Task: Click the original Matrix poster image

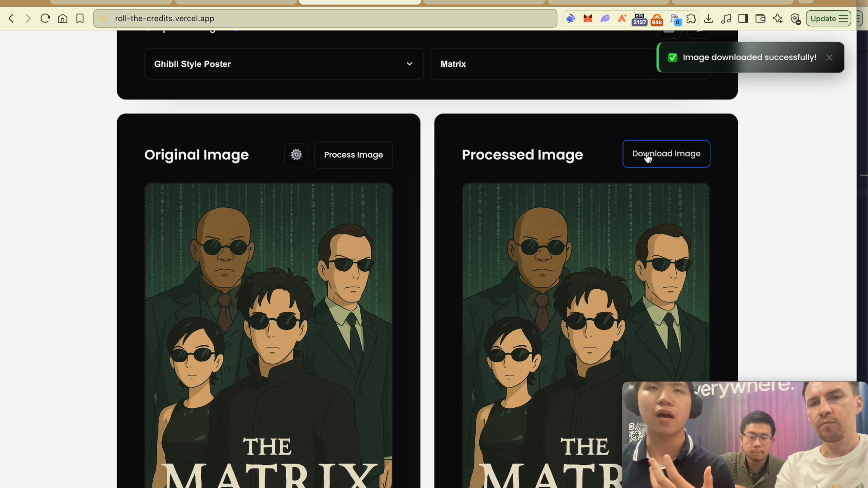Action: pyautogui.click(x=269, y=335)
